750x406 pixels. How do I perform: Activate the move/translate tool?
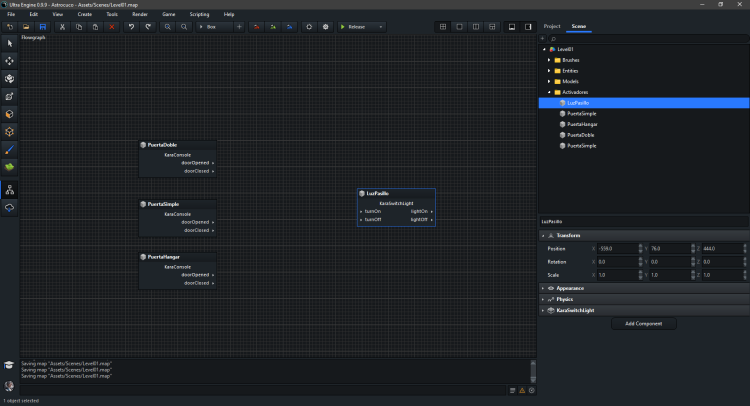coord(10,60)
